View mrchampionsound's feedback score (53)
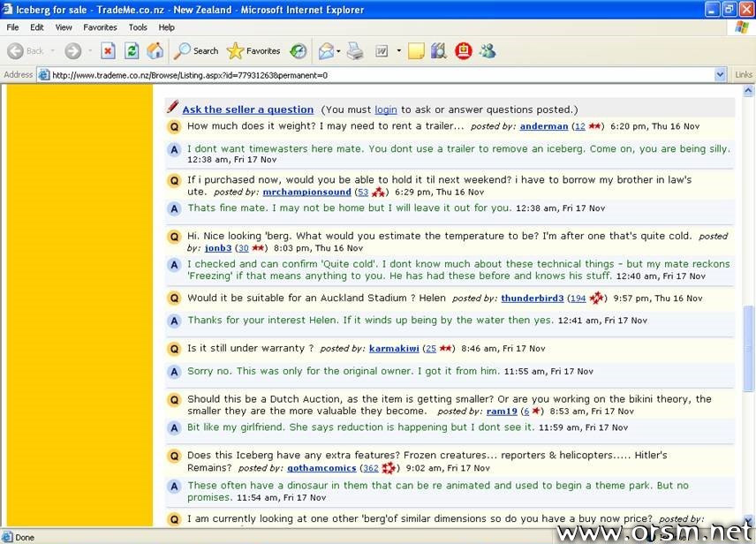The width and height of the screenshot is (756, 544). tap(363, 192)
